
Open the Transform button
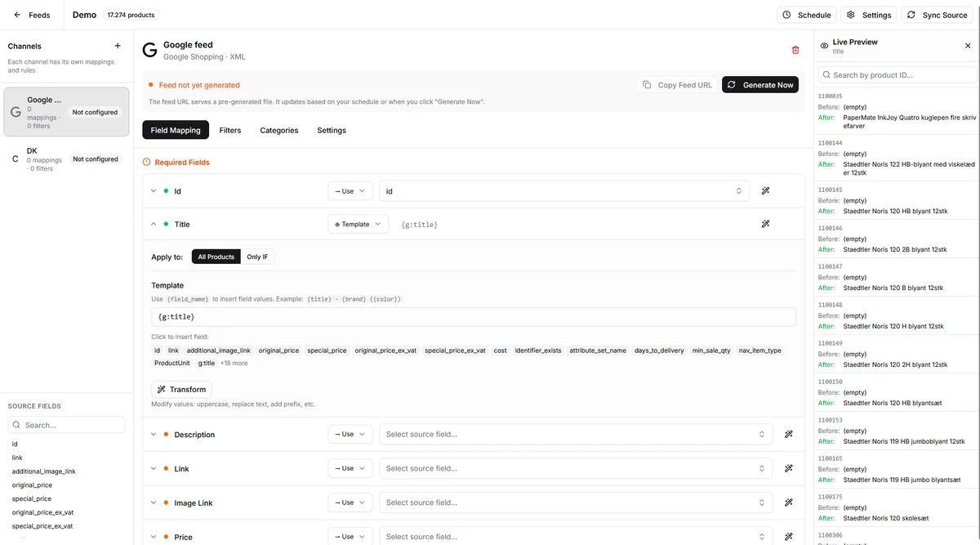(x=181, y=390)
